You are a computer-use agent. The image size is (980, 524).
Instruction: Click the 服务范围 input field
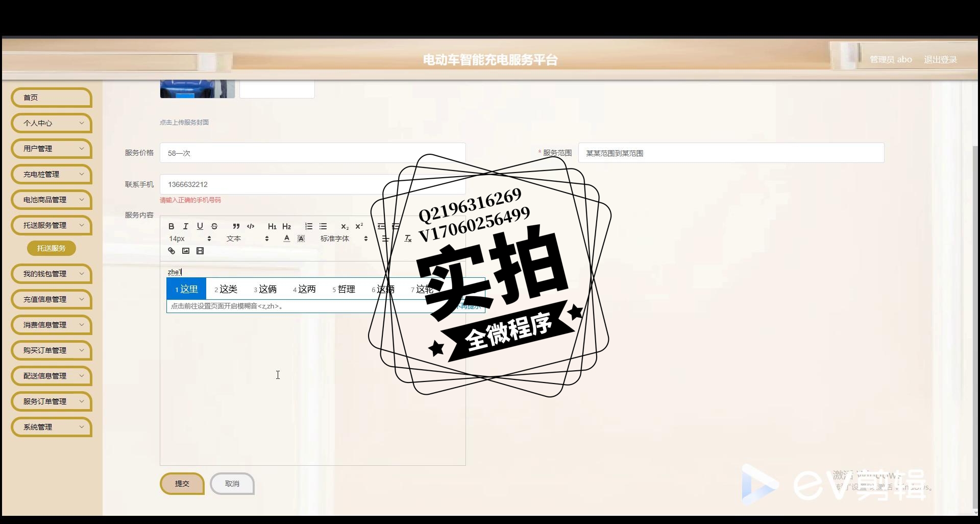pos(731,153)
